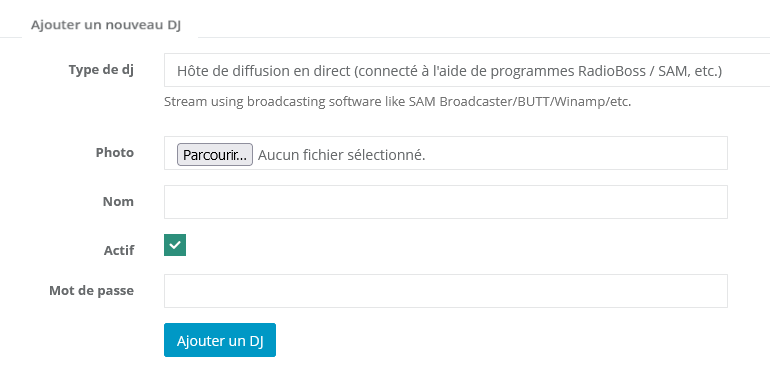
Task: Focus the Mot de passe field
Action: [445, 291]
